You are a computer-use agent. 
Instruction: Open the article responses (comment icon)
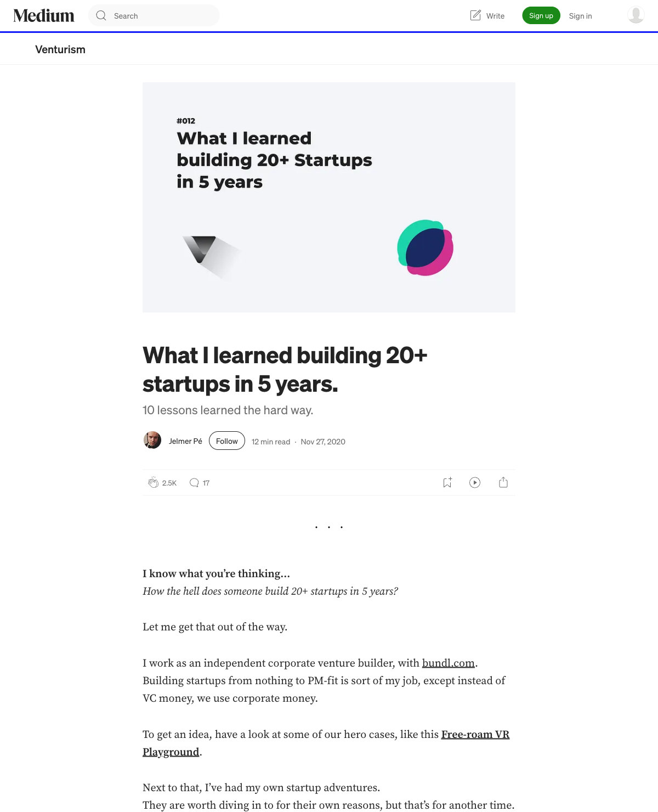tap(194, 483)
